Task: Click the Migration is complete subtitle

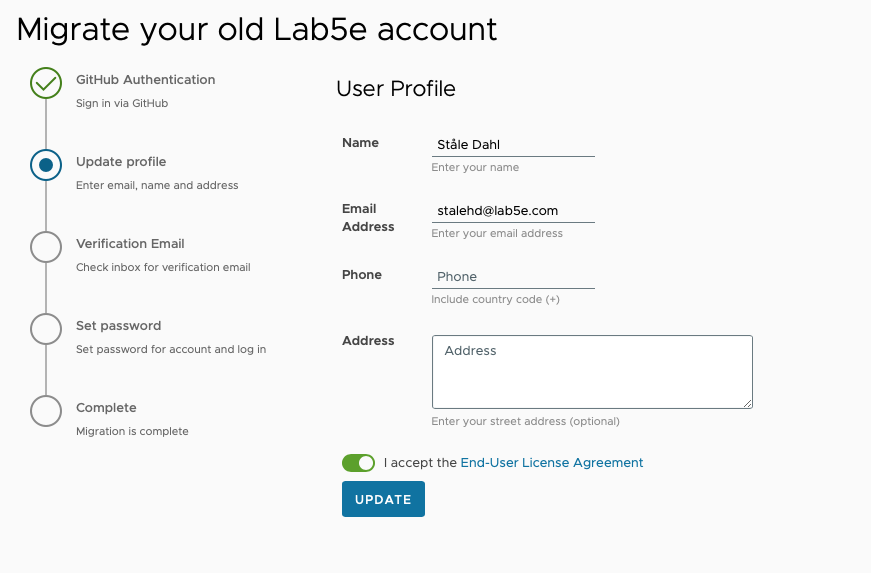Action: 132,431
